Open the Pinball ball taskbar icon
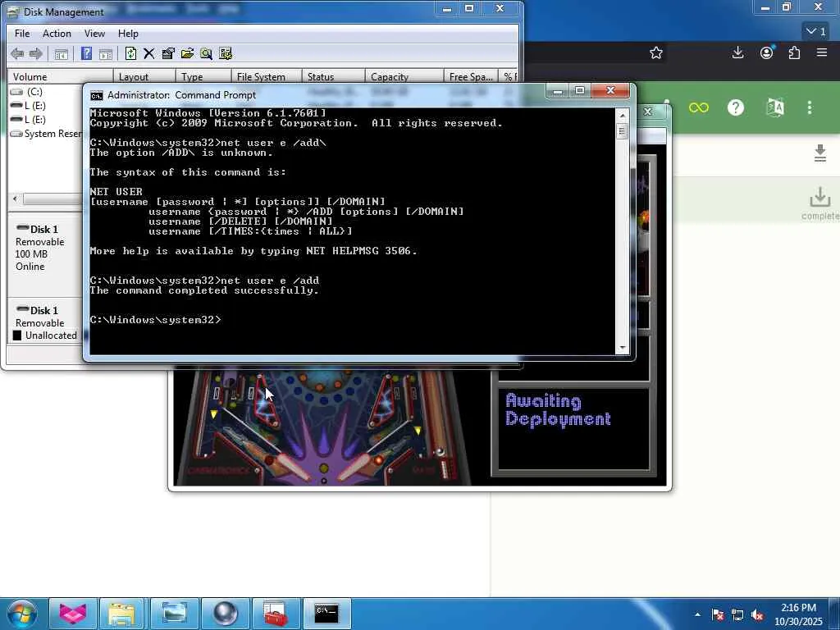Viewport: 840px width, 630px height. (225, 614)
